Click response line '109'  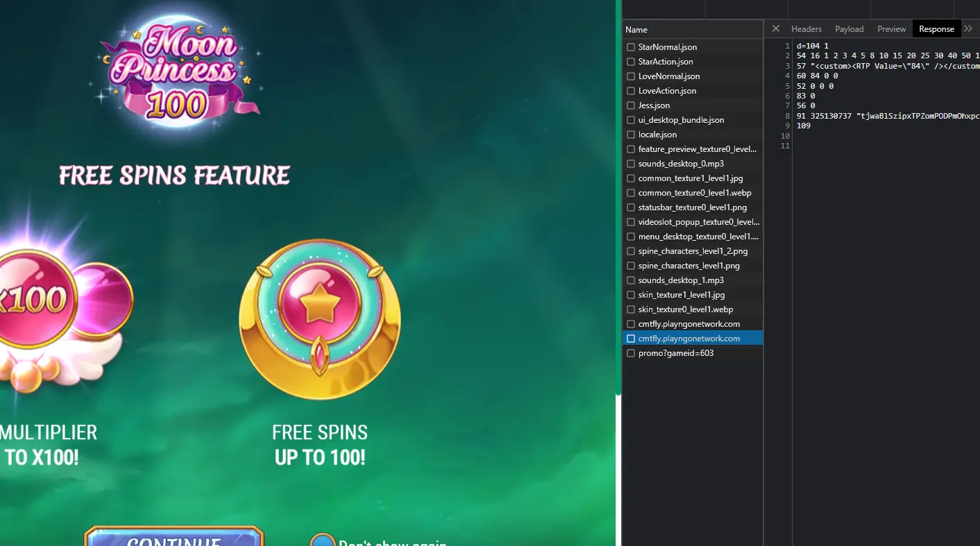804,126
